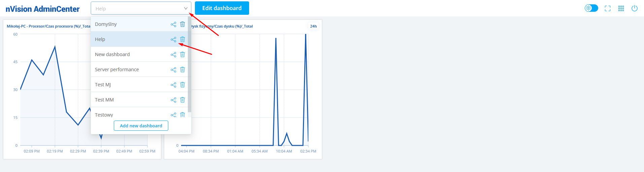Viewport: 644px width, 172px height.
Task: Delete the Test MM dashboard
Action: (x=182, y=100)
